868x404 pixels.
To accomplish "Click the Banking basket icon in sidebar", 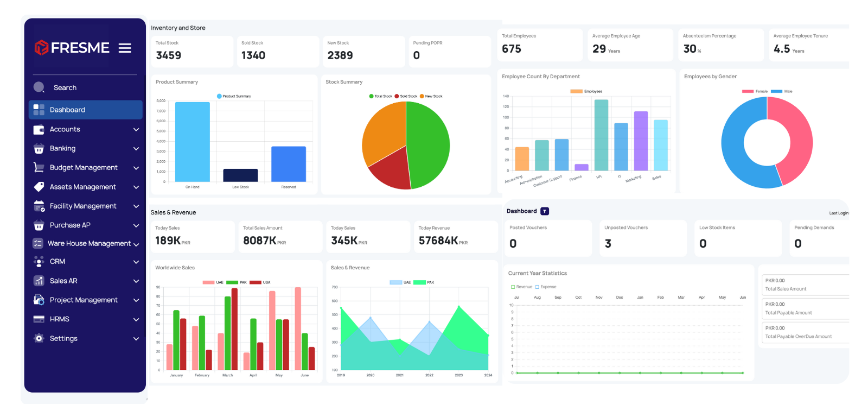I will tap(39, 149).
